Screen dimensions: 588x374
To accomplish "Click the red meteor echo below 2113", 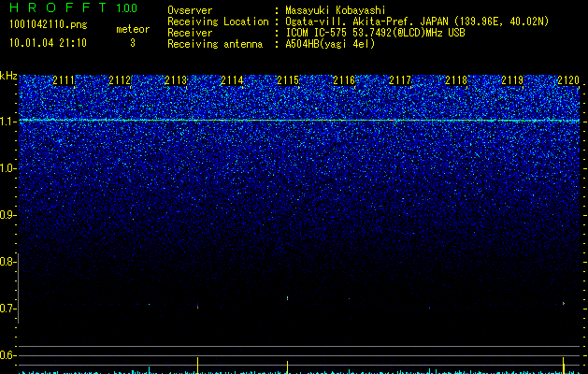I will (x=197, y=306).
